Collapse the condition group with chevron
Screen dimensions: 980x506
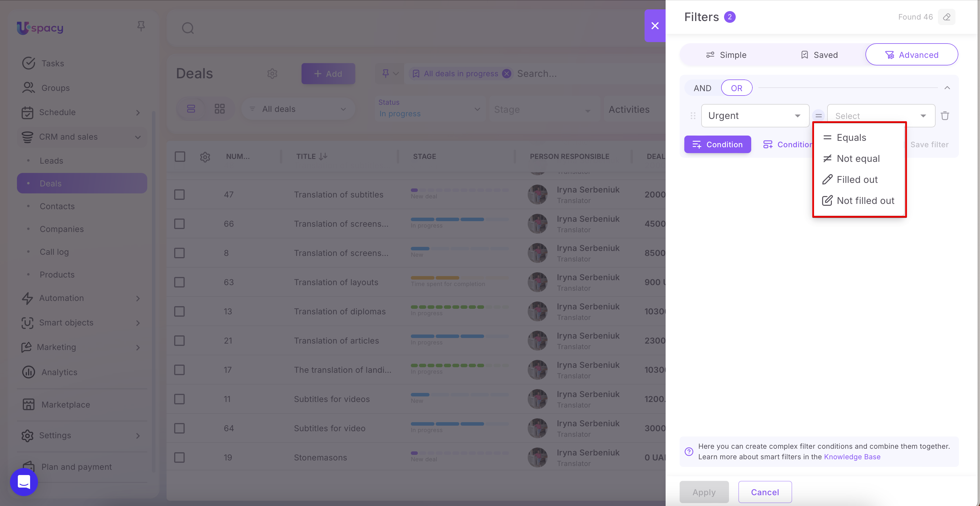(x=947, y=88)
